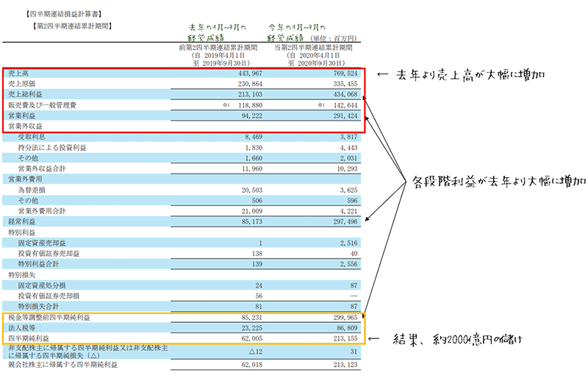Click the 法人税等 row label

tap(22, 328)
